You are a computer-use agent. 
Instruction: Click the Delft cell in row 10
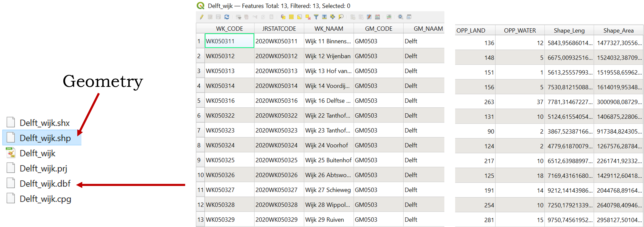pyautogui.click(x=424, y=175)
